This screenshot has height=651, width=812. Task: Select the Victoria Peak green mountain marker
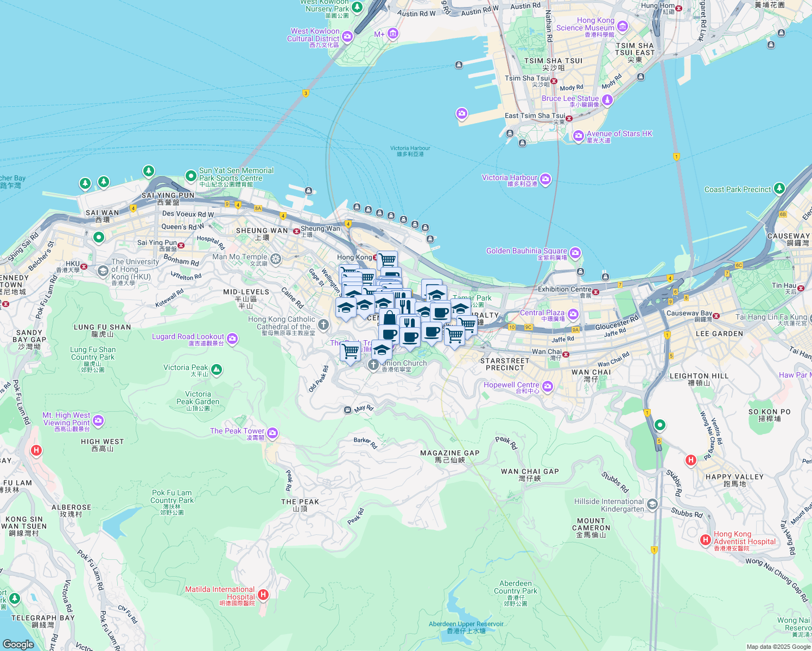click(x=217, y=370)
